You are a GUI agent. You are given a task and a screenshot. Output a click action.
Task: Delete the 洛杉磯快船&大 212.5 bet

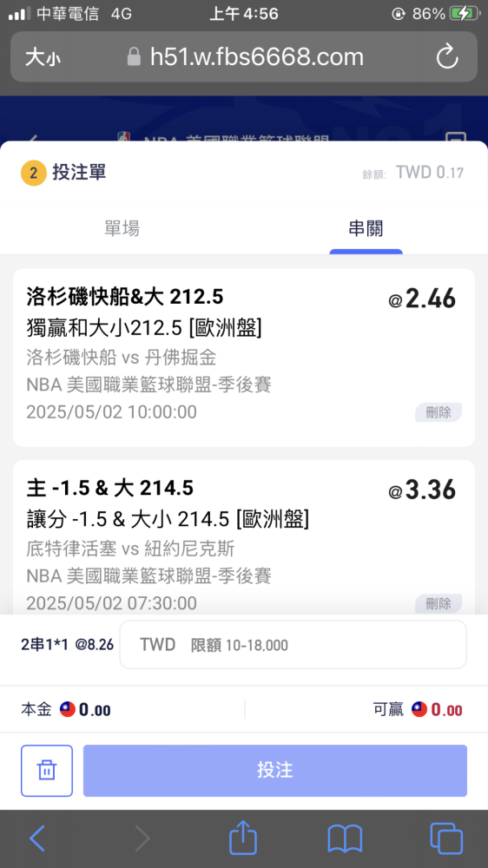click(x=439, y=412)
